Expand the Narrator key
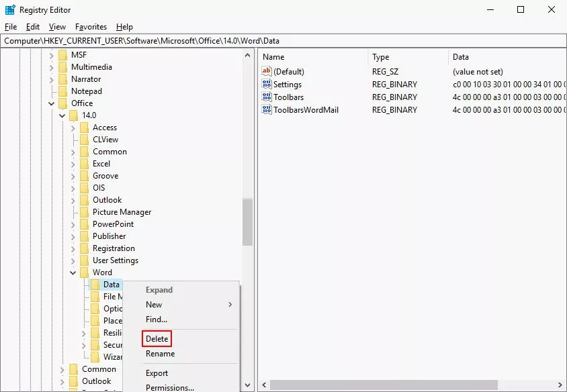Screen dimensions: 567x392 51,80
